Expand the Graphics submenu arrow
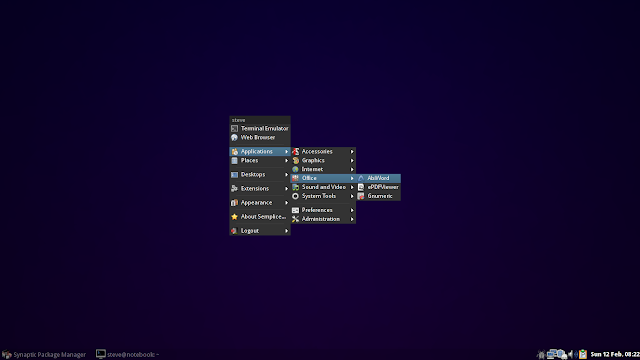The height and width of the screenshot is (360, 640). click(352, 160)
